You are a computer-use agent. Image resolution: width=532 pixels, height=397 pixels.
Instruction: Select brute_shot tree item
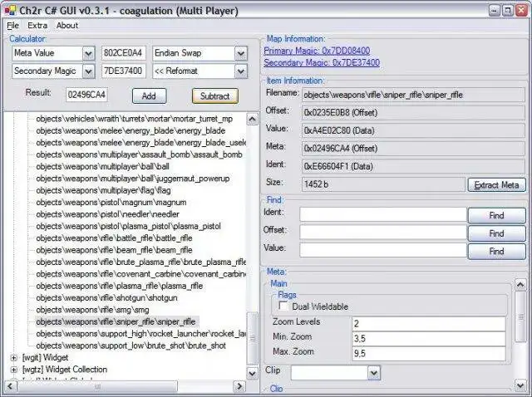[131, 346]
